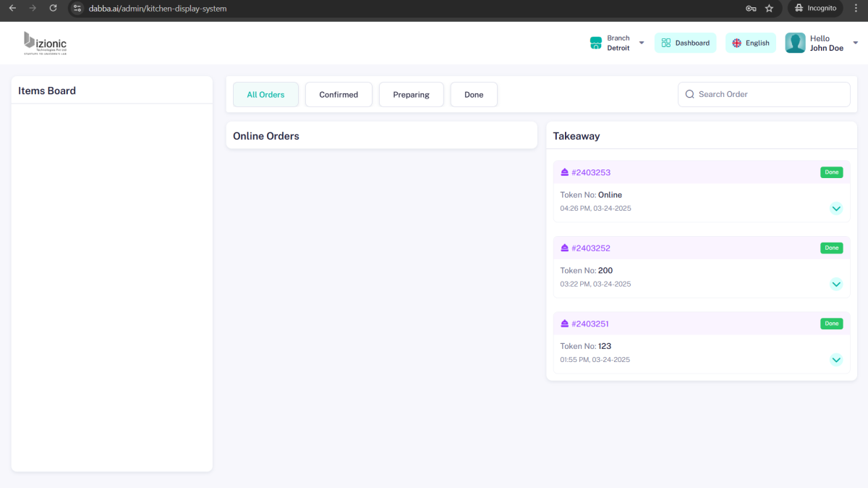Click the takeaway icon for order #2403252
Screen dimensions: 868x488
pyautogui.click(x=565, y=248)
